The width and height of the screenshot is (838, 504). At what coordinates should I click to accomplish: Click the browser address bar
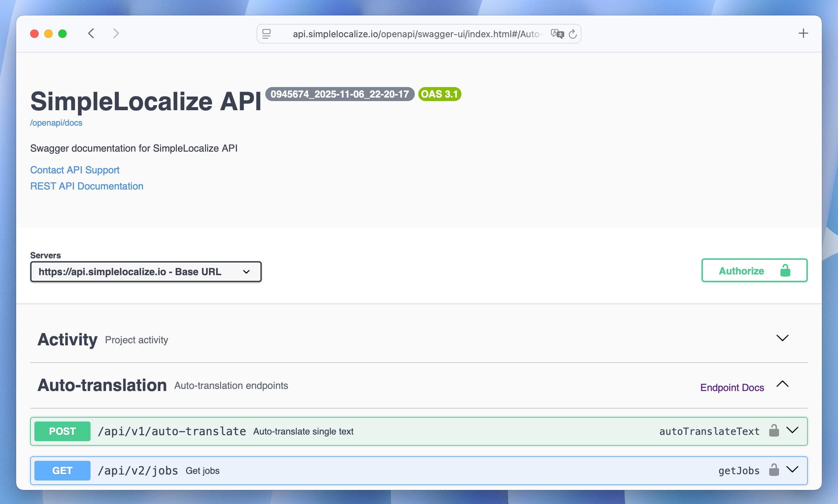(x=418, y=34)
